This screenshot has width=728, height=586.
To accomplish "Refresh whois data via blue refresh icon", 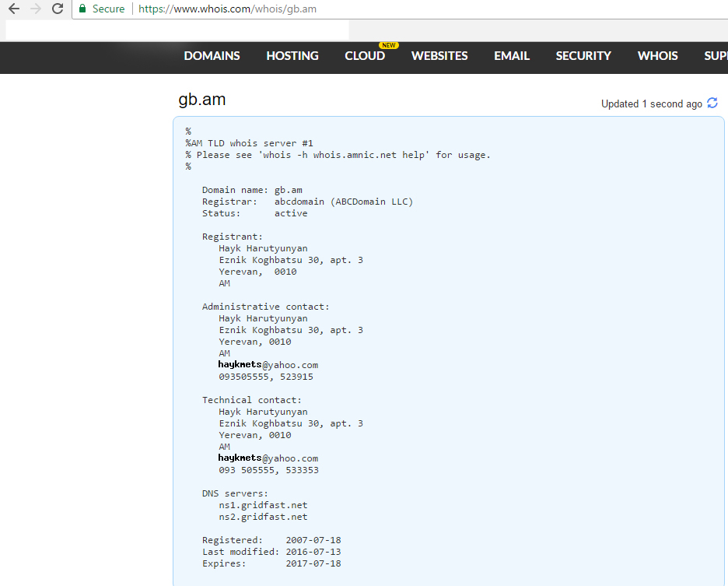I will (712, 103).
